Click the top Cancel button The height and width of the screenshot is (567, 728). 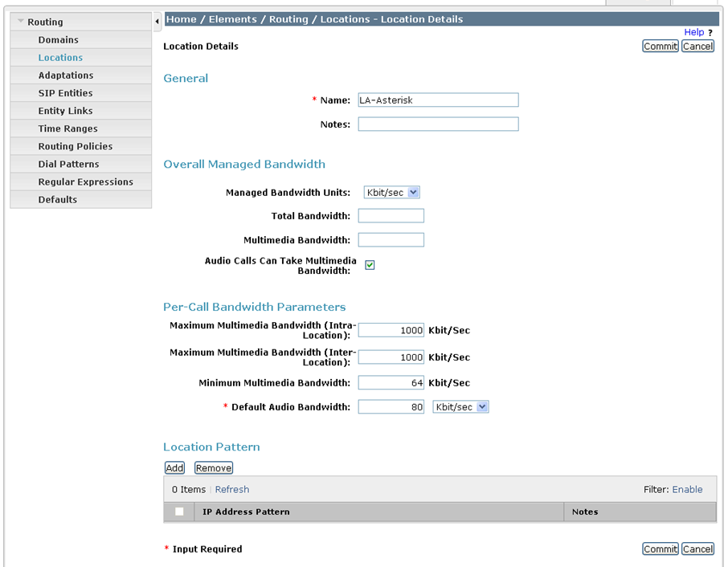click(x=697, y=47)
